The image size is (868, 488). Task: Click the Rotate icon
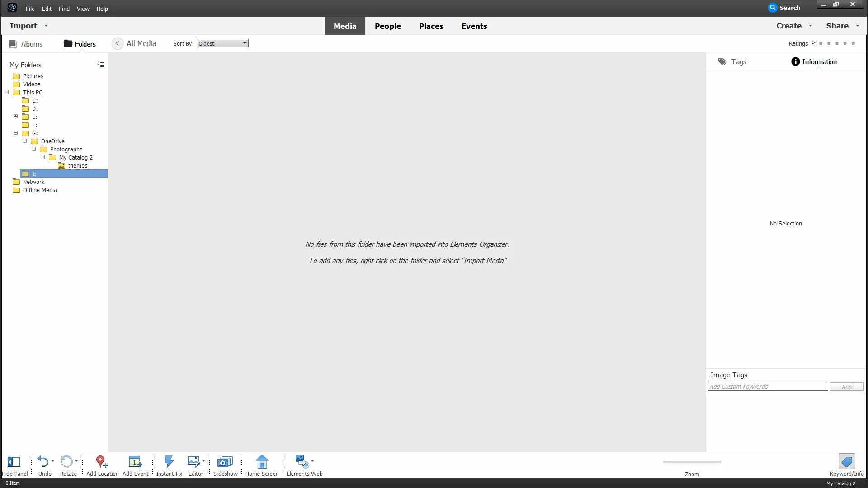(66, 462)
